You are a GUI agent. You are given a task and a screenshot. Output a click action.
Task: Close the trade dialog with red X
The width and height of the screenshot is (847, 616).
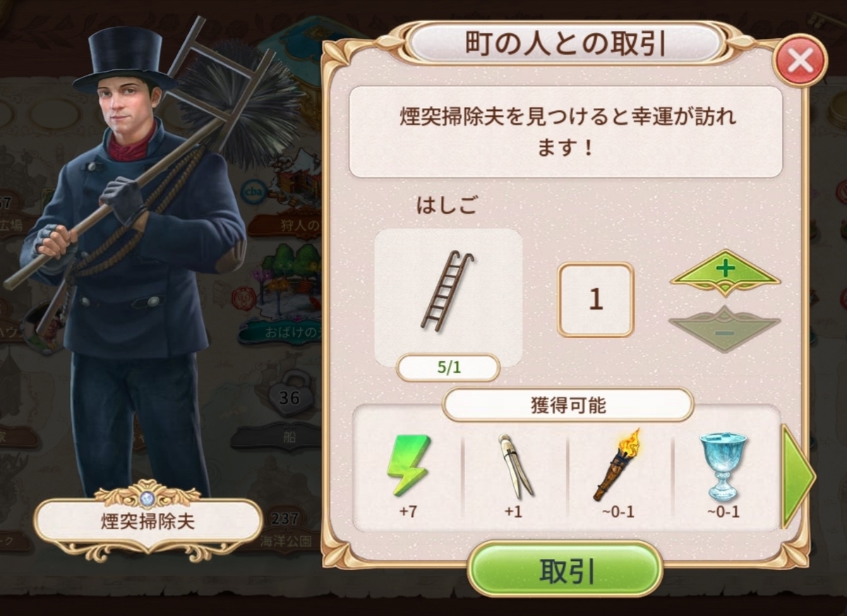coord(800,62)
